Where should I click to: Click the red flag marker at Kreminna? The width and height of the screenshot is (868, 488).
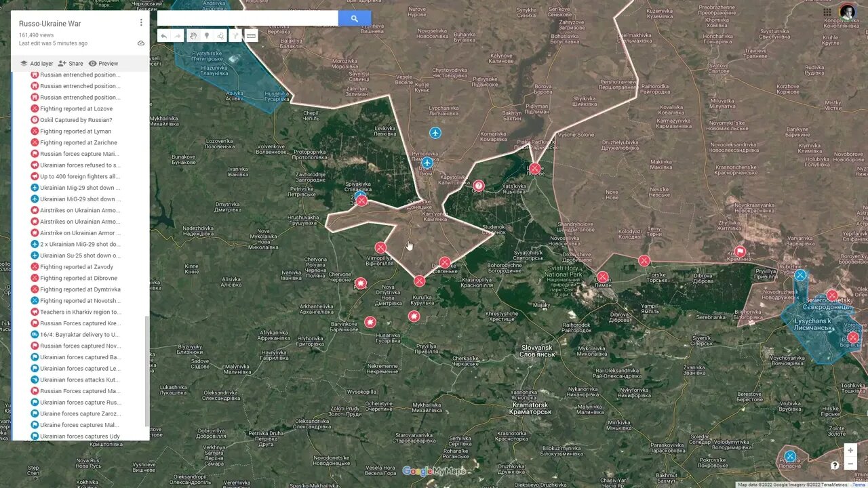741,252
